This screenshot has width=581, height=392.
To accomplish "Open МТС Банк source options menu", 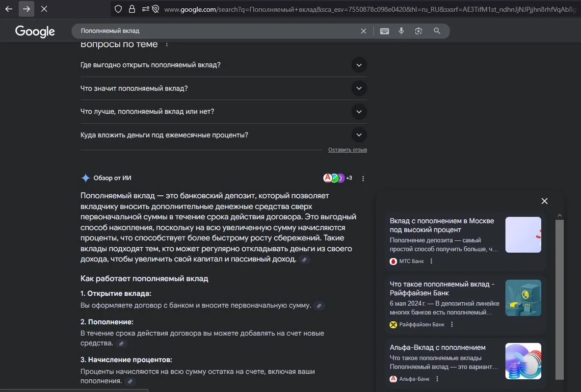I will [x=431, y=261].
